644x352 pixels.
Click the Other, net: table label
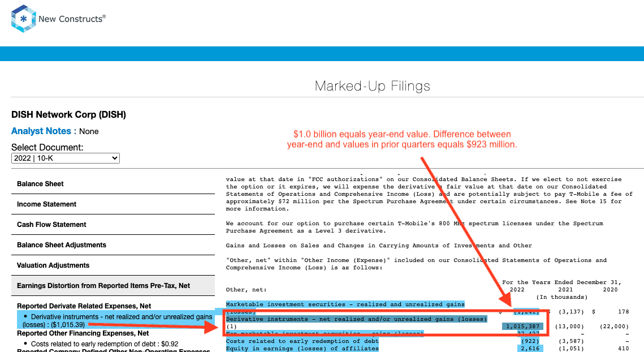tap(246, 290)
